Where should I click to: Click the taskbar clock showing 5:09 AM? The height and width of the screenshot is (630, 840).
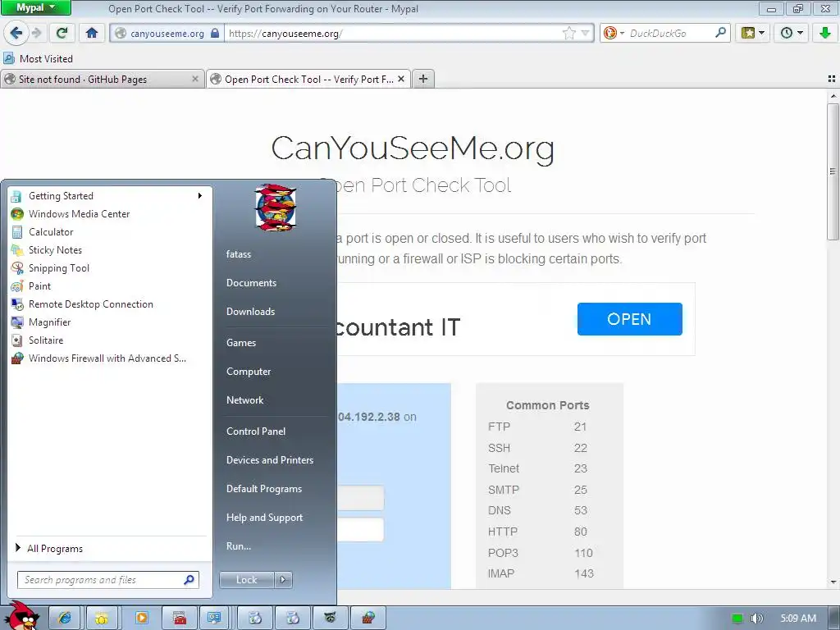(798, 619)
